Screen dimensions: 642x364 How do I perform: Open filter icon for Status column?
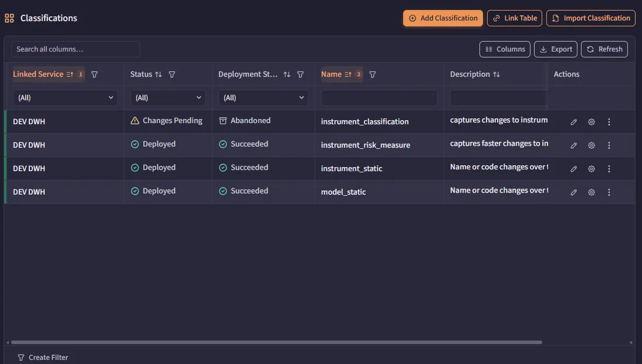click(172, 74)
